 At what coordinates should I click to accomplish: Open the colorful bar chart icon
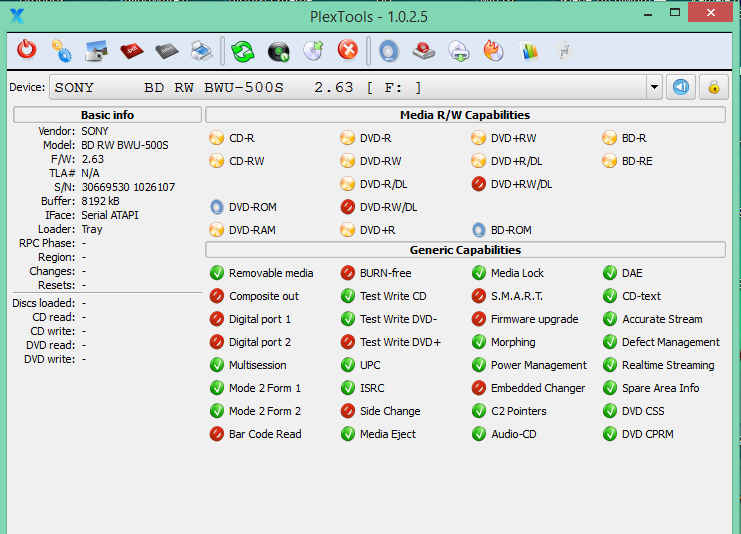pyautogui.click(x=529, y=51)
